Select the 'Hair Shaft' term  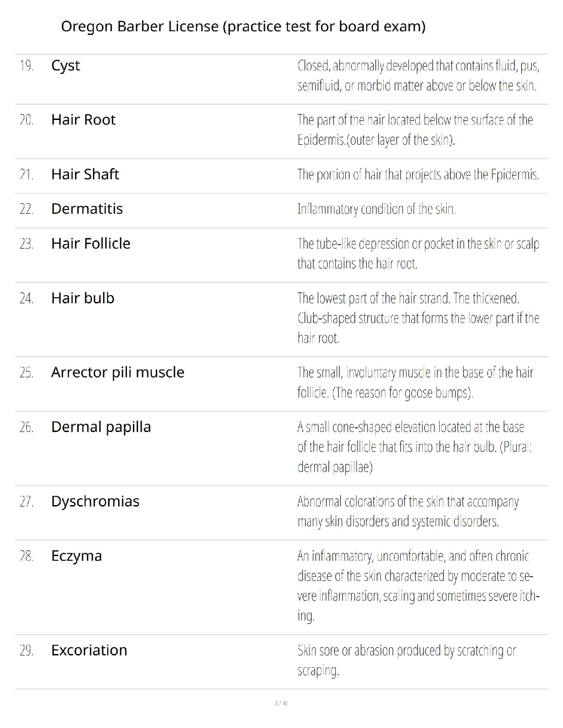pyautogui.click(x=85, y=175)
